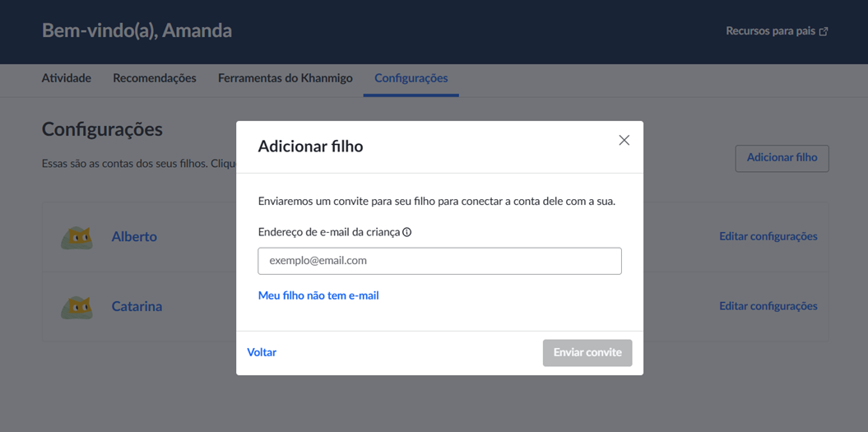
Task: Click the Bem-vindo(a), Amanda heading
Action: (x=137, y=30)
